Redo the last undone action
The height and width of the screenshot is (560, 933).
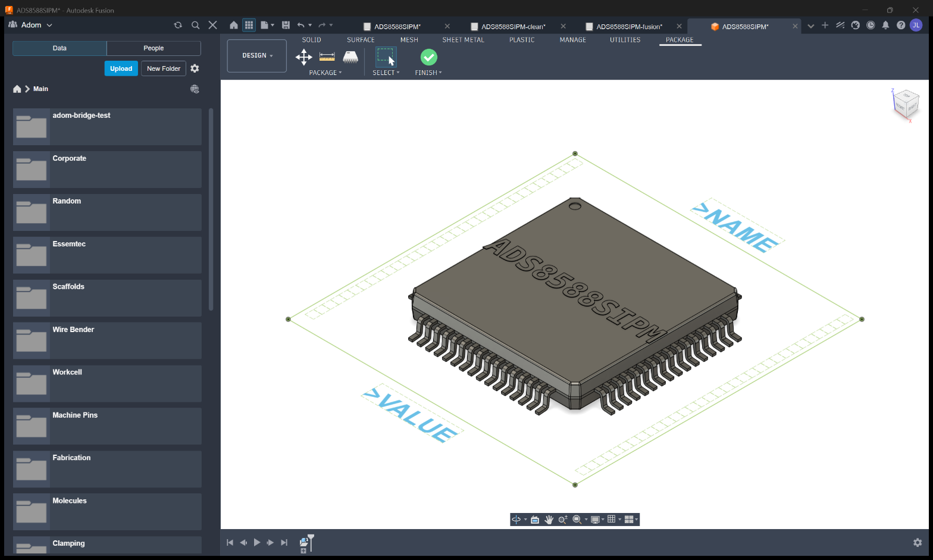click(x=322, y=25)
